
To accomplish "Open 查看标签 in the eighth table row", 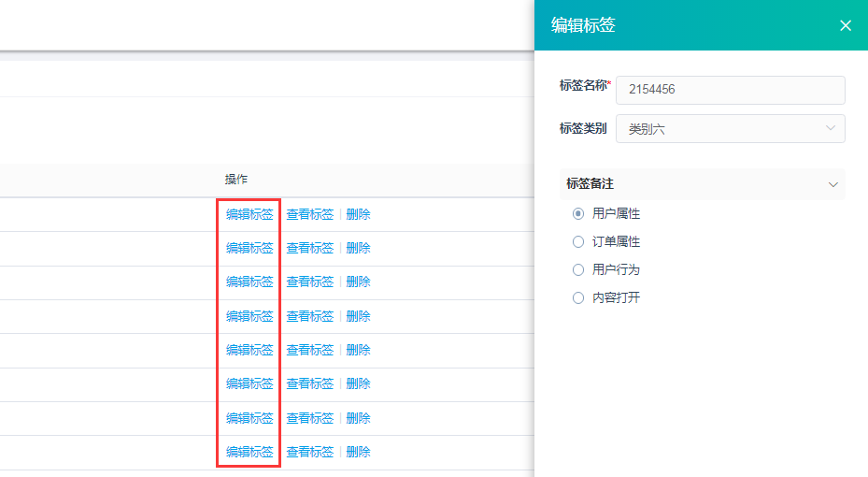I will [x=309, y=452].
